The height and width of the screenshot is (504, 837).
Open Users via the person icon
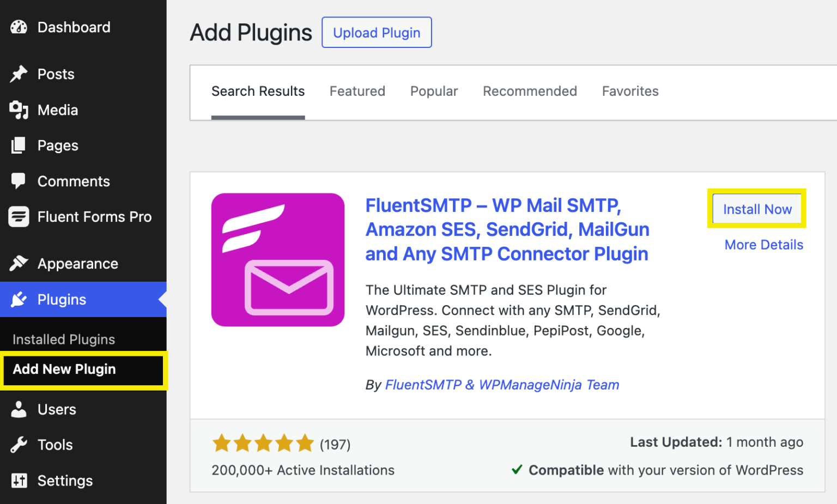coord(19,409)
